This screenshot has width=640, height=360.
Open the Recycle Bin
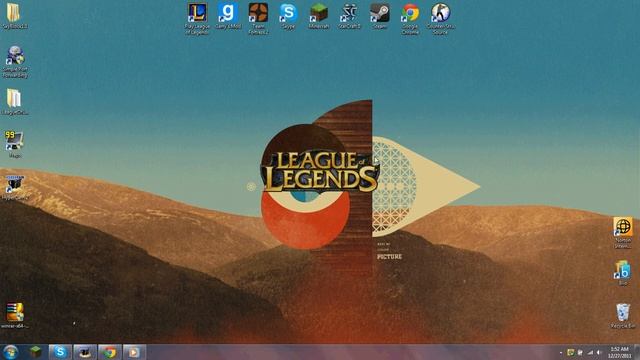pyautogui.click(x=622, y=315)
